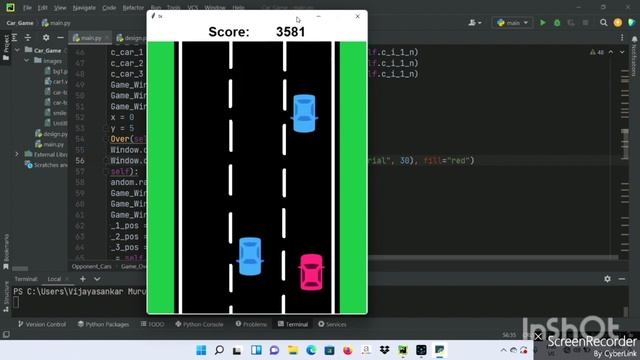Open the Problems tool window
The height and width of the screenshot is (360, 640).
(x=251, y=324)
